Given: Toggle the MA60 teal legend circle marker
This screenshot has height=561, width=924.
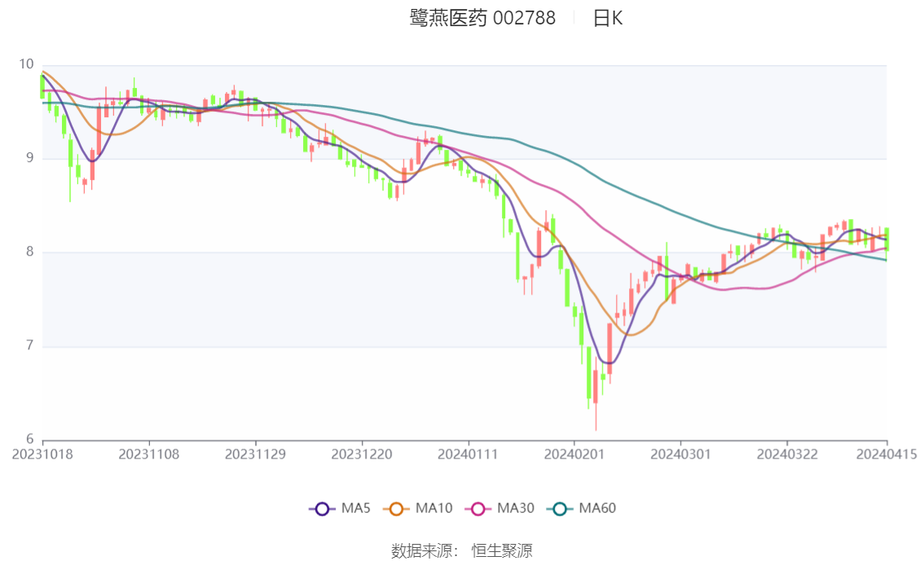Looking at the screenshot, I should click(x=560, y=509).
